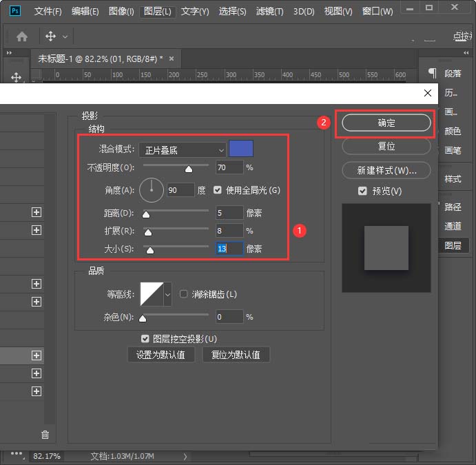This screenshot has height=465, width=476.
Task: Click 设置为默认值 button
Action: [161, 355]
